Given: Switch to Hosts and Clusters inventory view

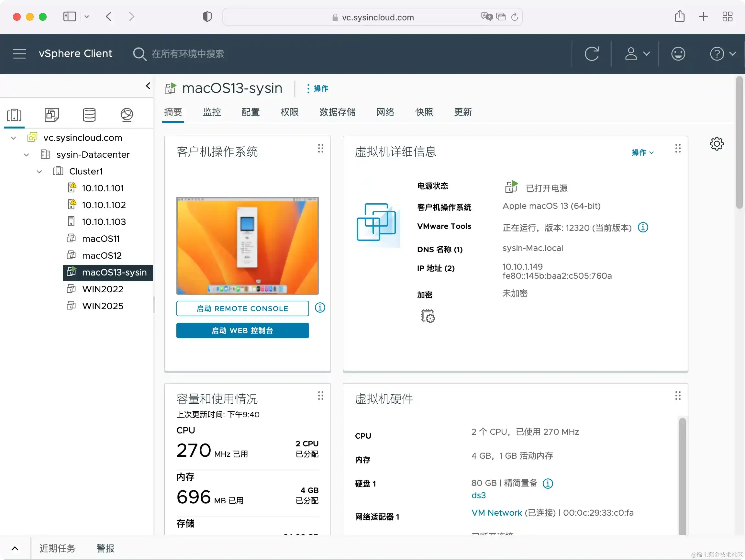Looking at the screenshot, I should (x=14, y=115).
